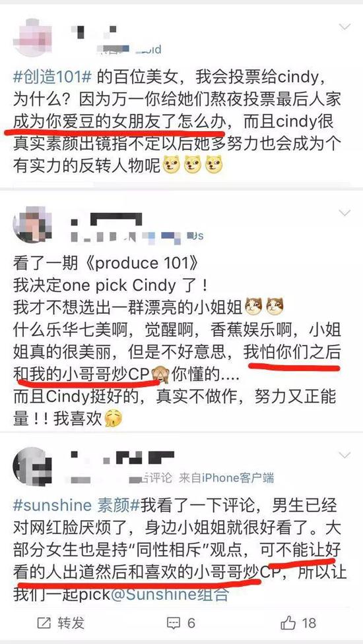
Task: Open the first post's chevron dropdown menu
Action: coord(345,27)
